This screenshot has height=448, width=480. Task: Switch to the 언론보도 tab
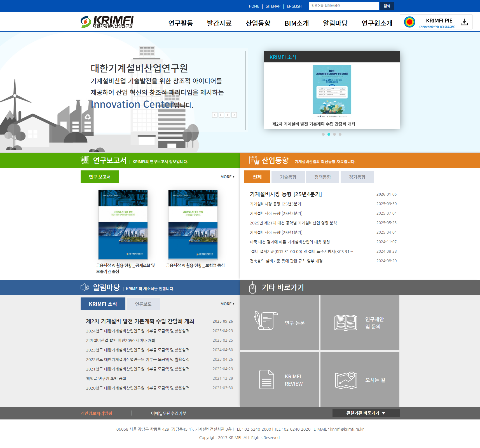pos(143,304)
